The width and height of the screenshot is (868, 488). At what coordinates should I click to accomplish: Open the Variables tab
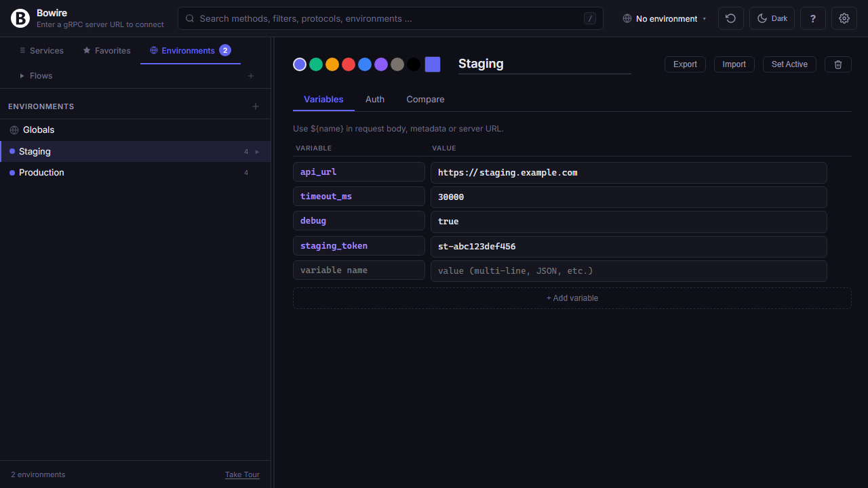[323, 100]
